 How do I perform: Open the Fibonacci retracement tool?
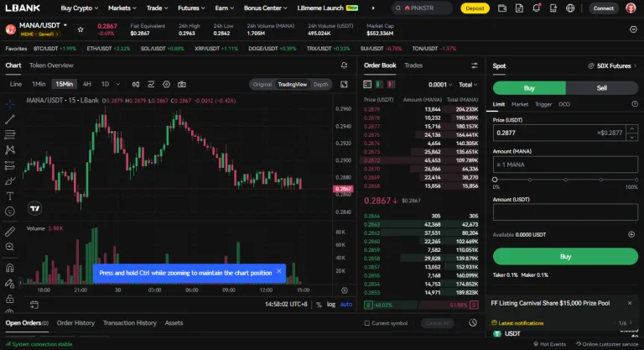pos(10,134)
